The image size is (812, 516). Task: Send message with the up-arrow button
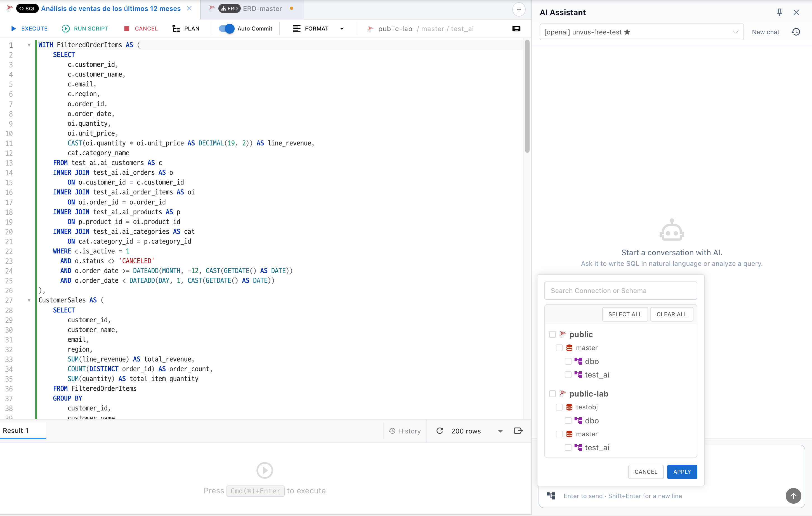click(793, 496)
